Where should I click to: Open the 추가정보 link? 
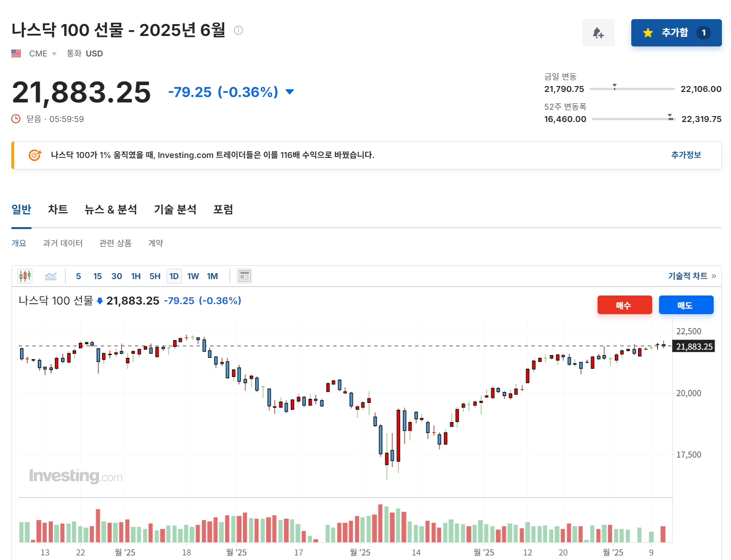tap(686, 155)
